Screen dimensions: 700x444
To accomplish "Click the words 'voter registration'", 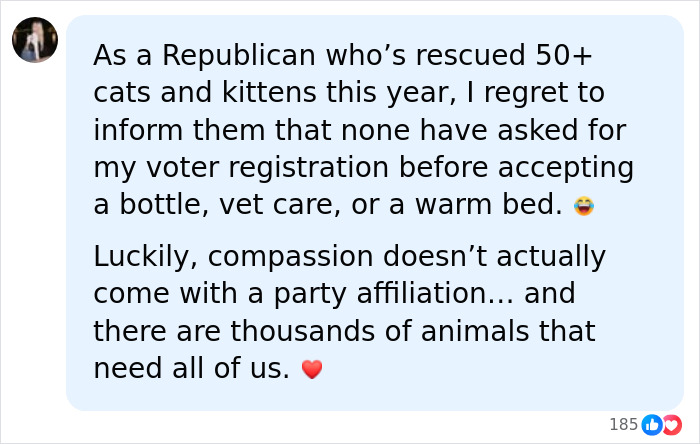I will (267, 168).
